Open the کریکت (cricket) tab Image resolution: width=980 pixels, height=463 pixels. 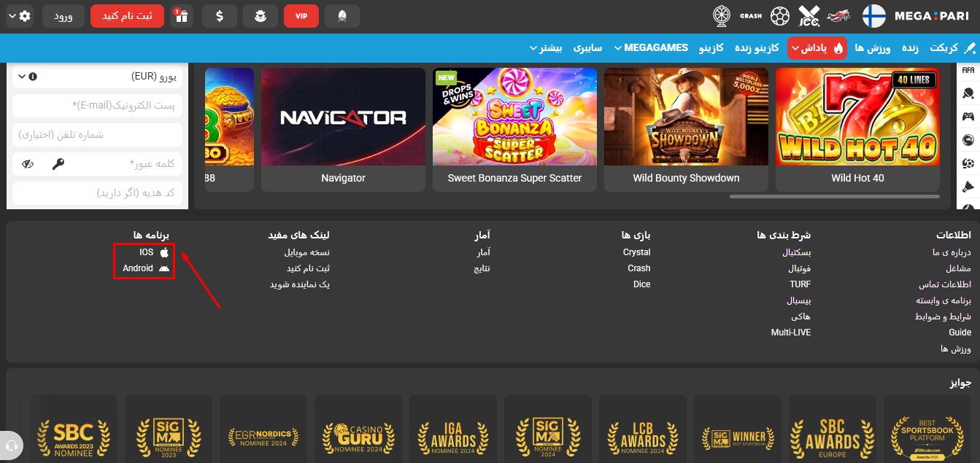(x=952, y=48)
